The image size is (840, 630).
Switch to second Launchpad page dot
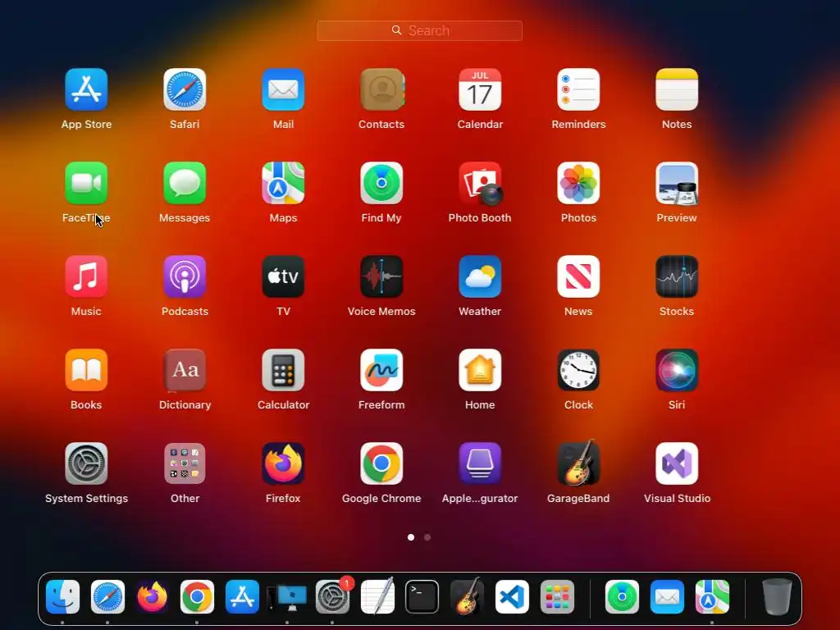click(427, 537)
